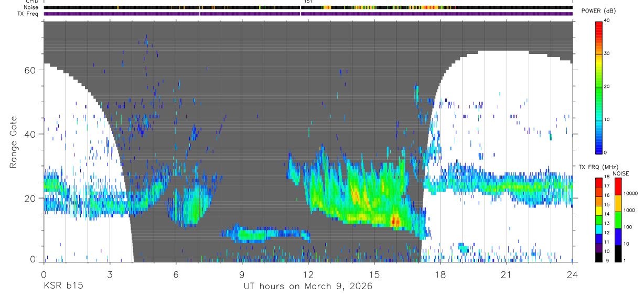
Task: Click the 'Noise' row label at top left
Action: (x=30, y=7)
